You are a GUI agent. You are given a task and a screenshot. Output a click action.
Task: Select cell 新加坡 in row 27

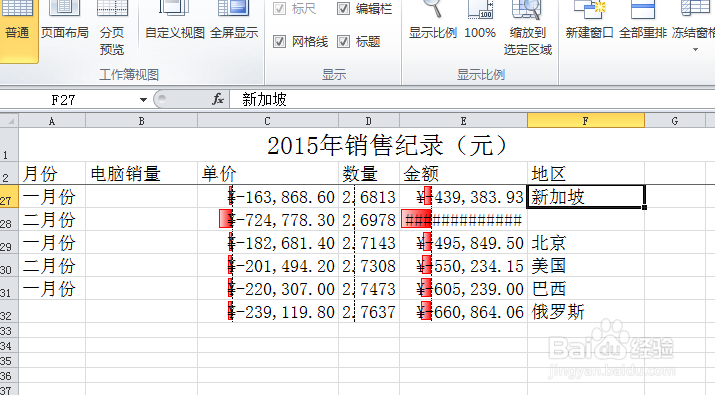(x=586, y=197)
